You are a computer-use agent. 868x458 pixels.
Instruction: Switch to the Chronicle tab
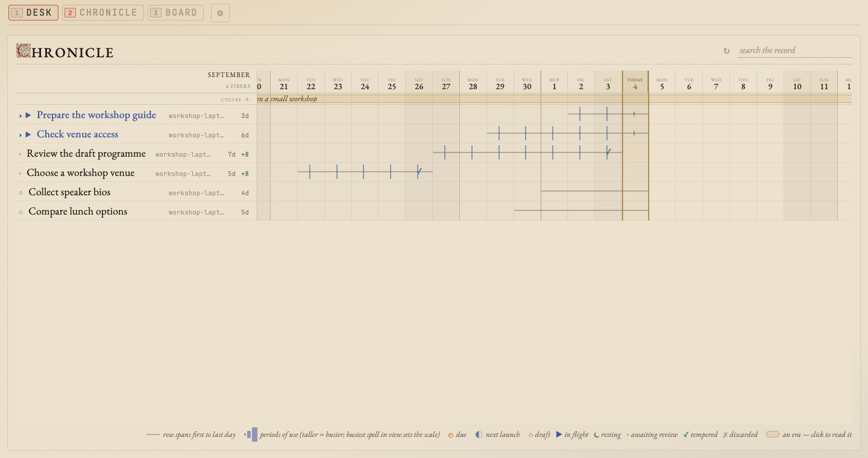pyautogui.click(x=103, y=13)
